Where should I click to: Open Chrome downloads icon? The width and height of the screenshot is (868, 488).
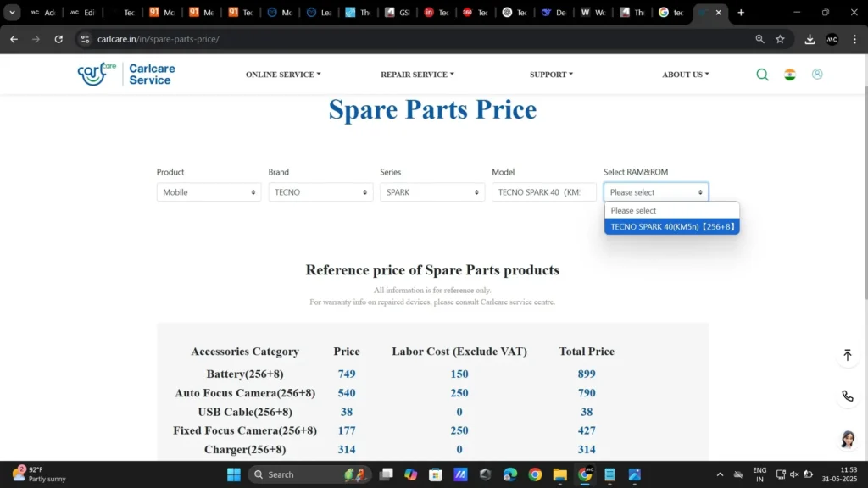point(810,39)
